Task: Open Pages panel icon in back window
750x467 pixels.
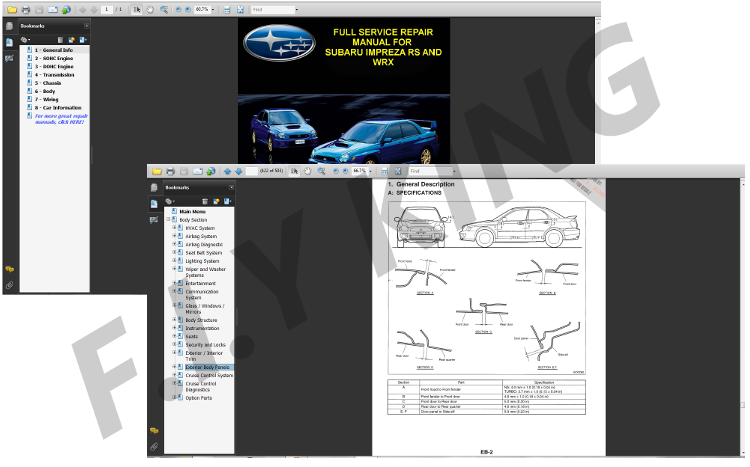Action: (9, 26)
